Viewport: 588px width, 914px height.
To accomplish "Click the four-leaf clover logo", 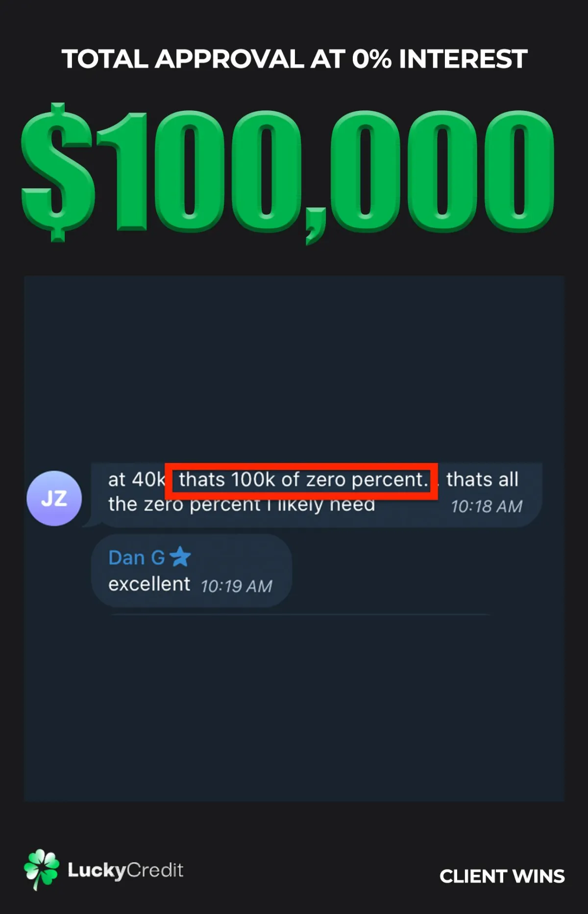I will point(41,869).
